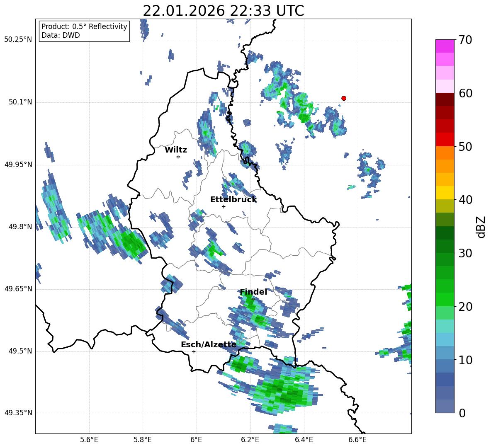Click the 6.4°E longitude label
Viewport: 491px width, 448px height.
tap(304, 440)
